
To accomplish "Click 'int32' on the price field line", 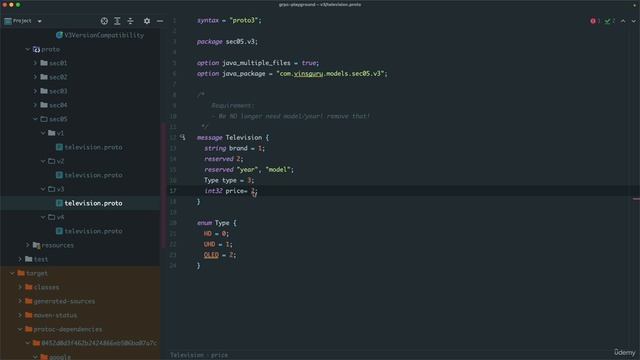I will [213, 191].
